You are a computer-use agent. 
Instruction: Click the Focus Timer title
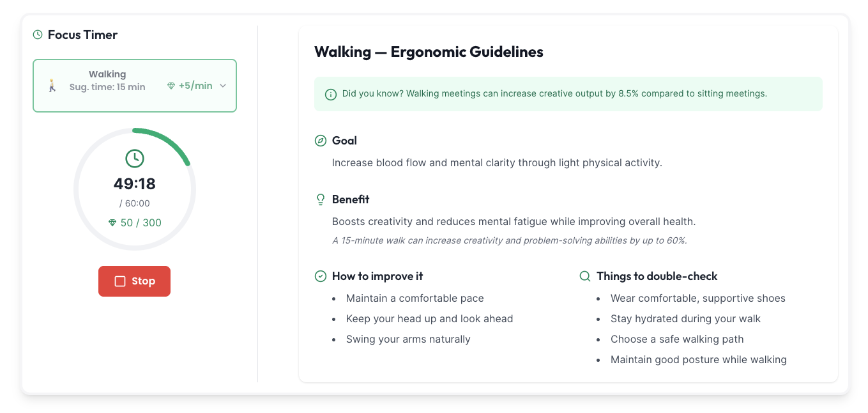point(82,35)
